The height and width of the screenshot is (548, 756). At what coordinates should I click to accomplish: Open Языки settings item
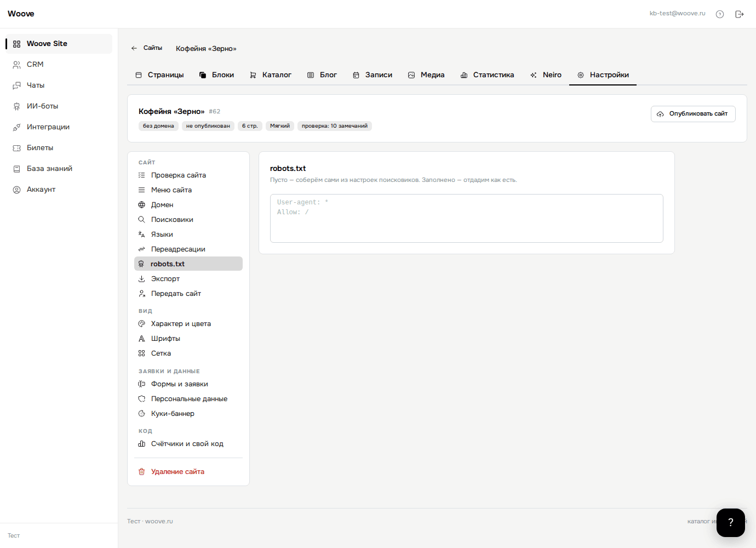188,235
